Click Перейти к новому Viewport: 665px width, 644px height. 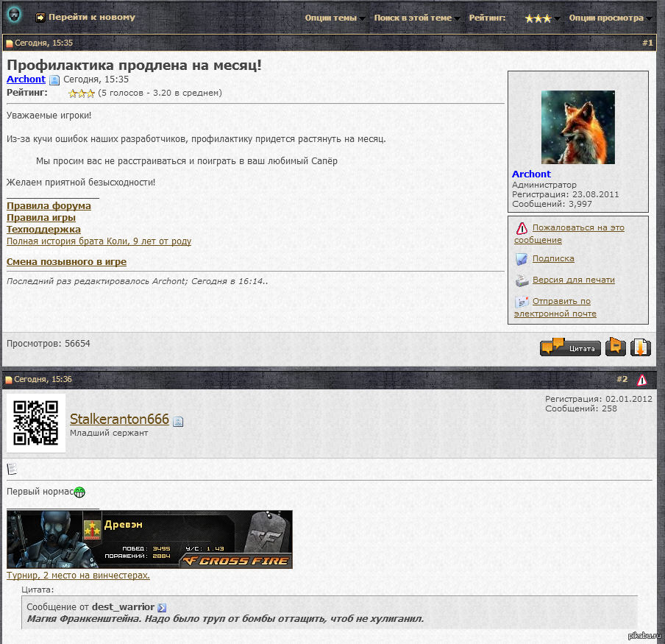tap(92, 17)
